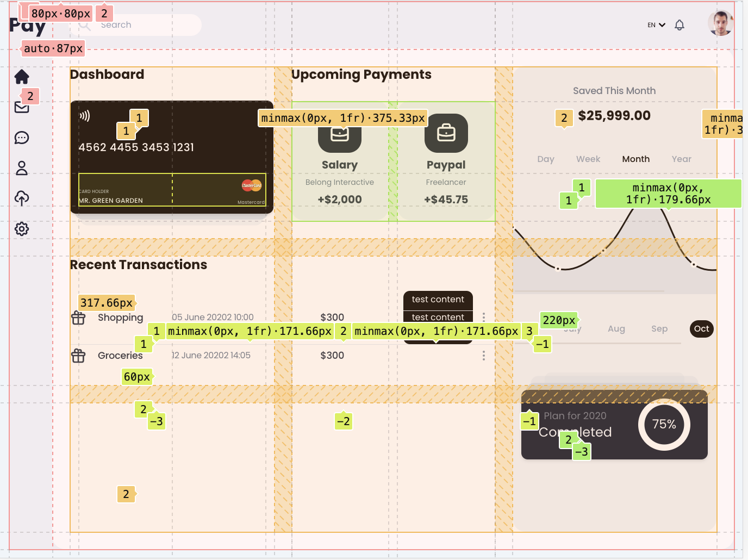This screenshot has height=560, width=748.
Task: Click the chat bubble icon in the sidebar
Action: point(22,138)
